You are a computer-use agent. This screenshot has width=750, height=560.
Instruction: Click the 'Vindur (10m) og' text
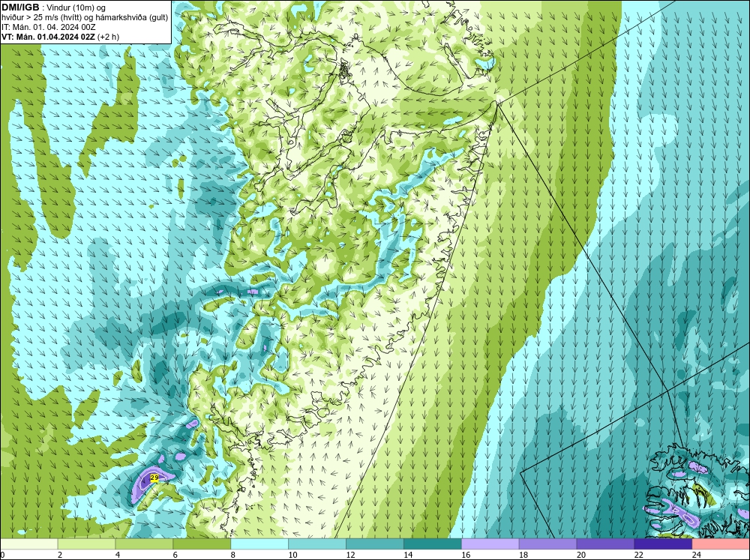pos(76,7)
